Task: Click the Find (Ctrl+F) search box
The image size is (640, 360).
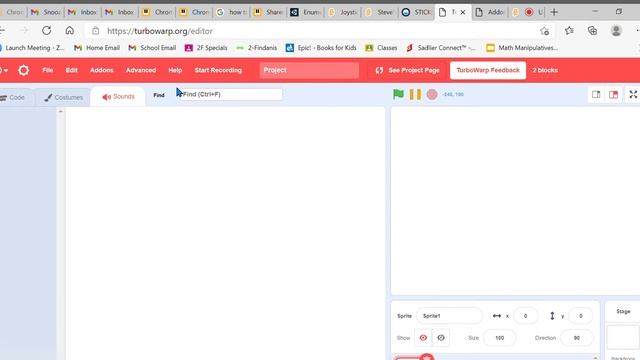Action: click(x=231, y=94)
